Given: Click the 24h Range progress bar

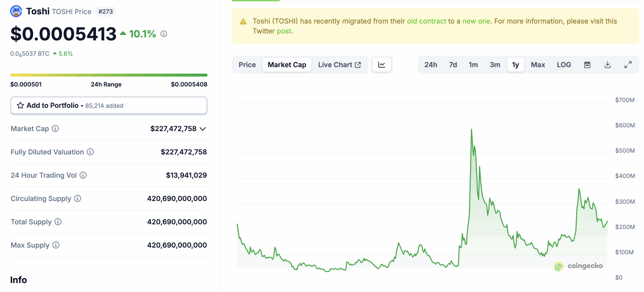Looking at the screenshot, I should coord(109,75).
